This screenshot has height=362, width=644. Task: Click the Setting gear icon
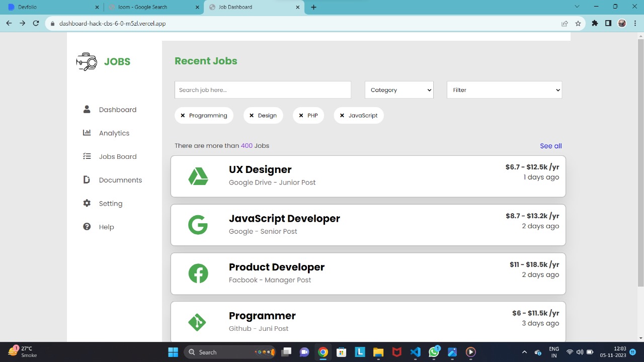[87, 203]
